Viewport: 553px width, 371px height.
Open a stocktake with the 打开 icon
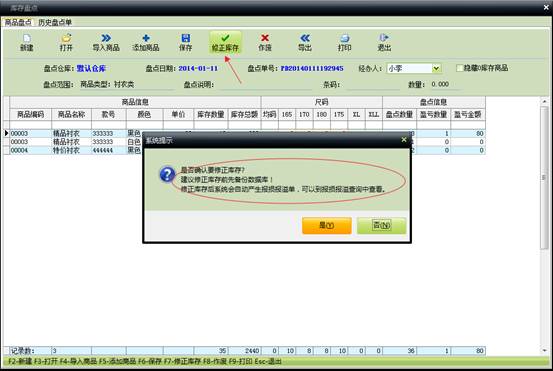click(66, 38)
